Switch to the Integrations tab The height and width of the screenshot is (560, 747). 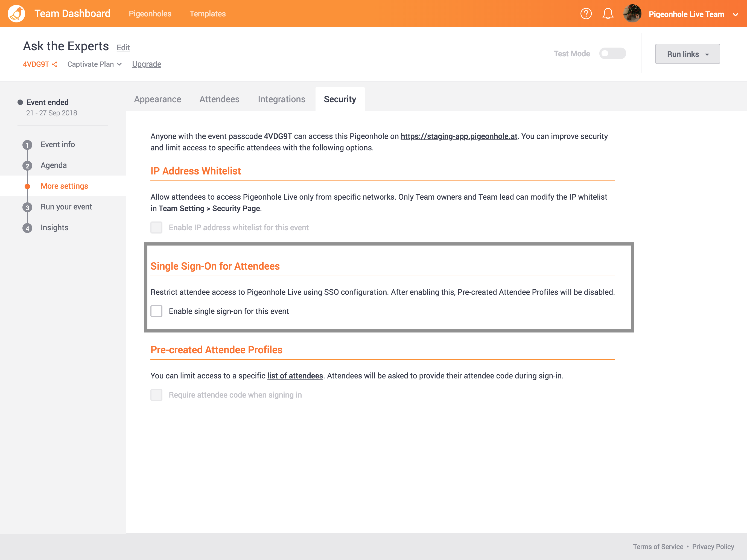(282, 99)
